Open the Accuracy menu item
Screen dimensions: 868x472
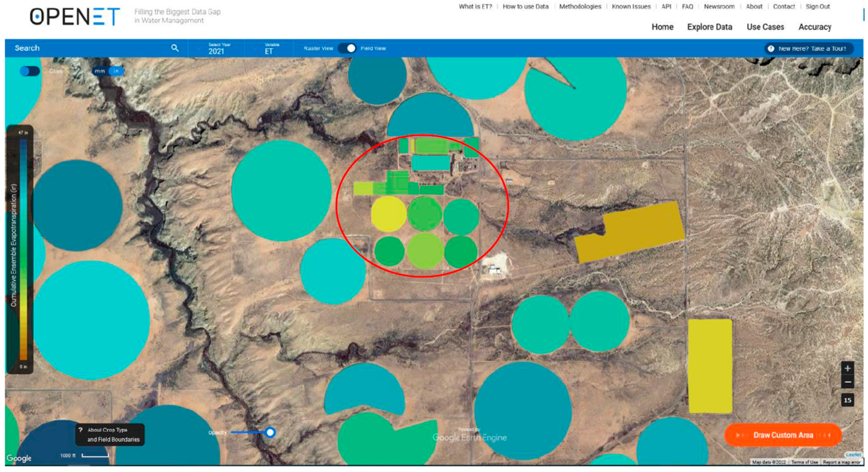814,27
